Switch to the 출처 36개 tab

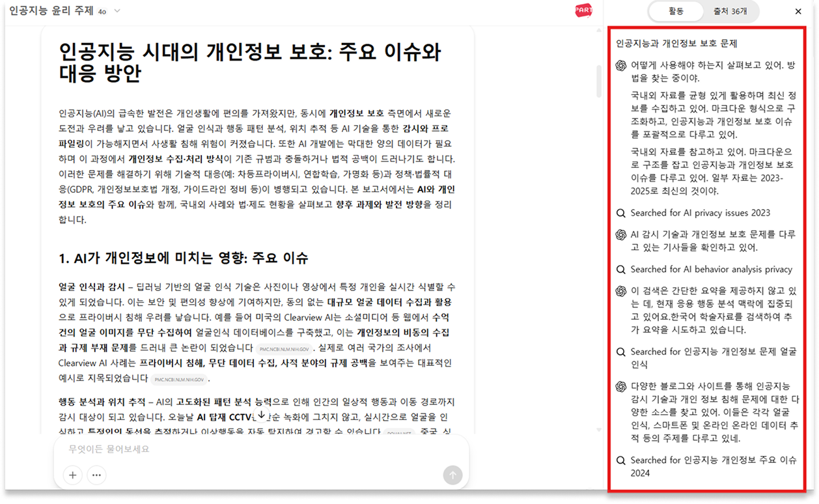pyautogui.click(x=730, y=11)
